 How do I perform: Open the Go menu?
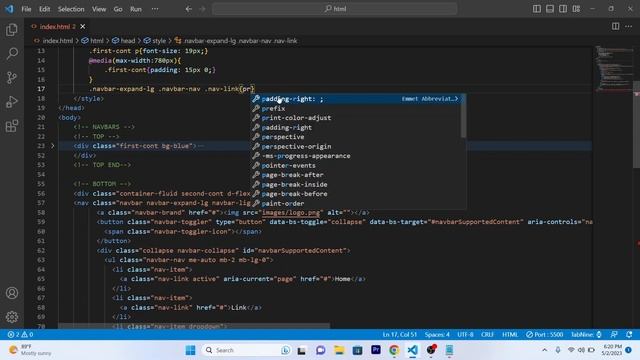[x=118, y=9]
